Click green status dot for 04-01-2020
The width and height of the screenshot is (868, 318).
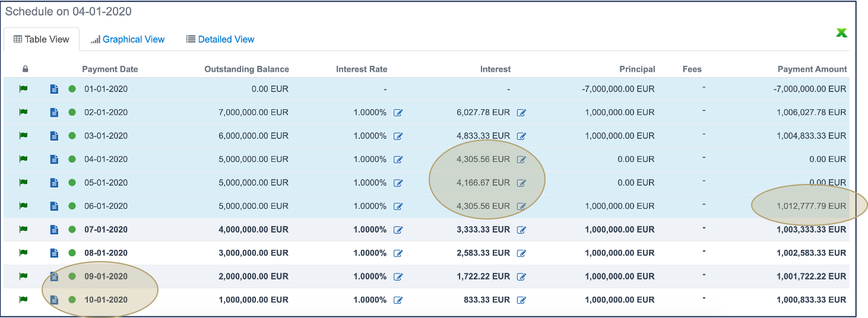click(72, 159)
